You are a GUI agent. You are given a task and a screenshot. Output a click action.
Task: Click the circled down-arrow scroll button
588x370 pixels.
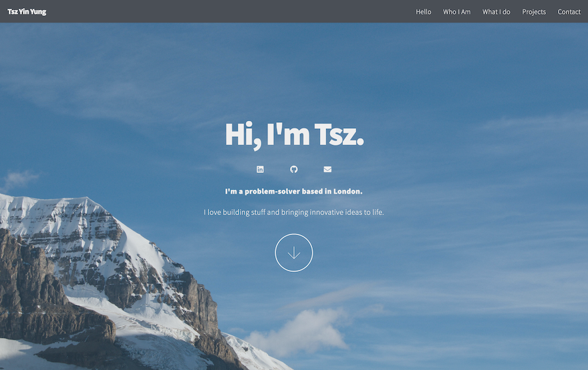point(293,252)
